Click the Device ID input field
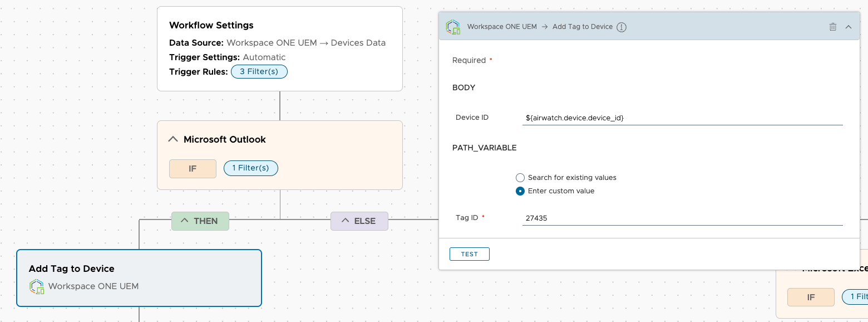The image size is (868, 322). 683,118
